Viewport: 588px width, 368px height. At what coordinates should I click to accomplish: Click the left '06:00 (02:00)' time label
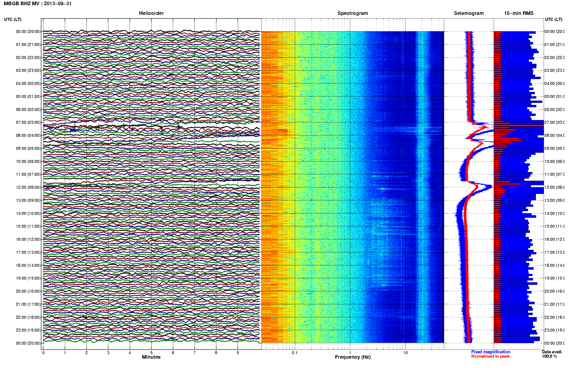pyautogui.click(x=28, y=109)
